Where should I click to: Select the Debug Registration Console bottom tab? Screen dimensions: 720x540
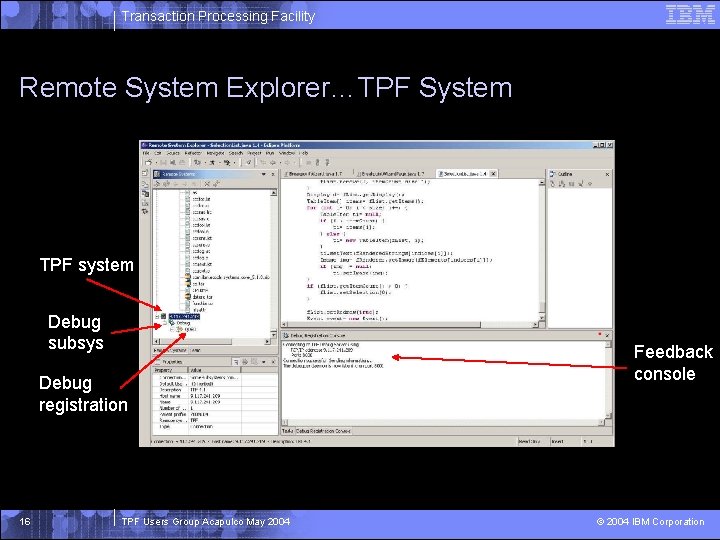(323, 431)
